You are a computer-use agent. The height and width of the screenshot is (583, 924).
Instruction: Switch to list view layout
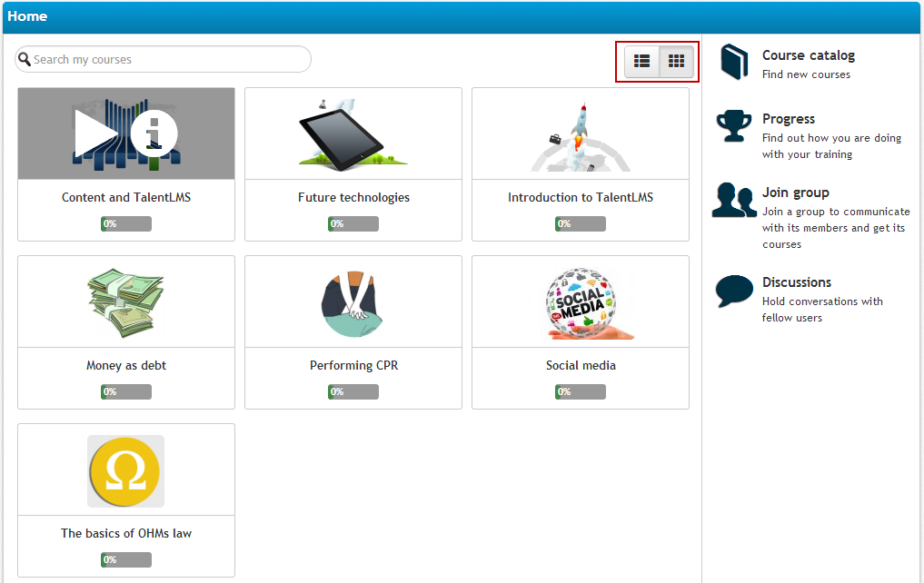[641, 61]
